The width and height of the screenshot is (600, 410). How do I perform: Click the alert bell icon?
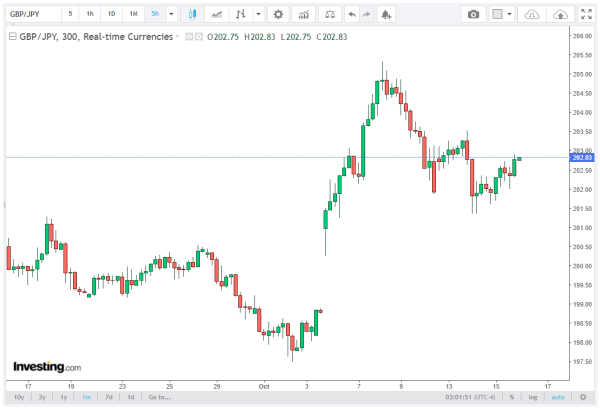click(387, 15)
